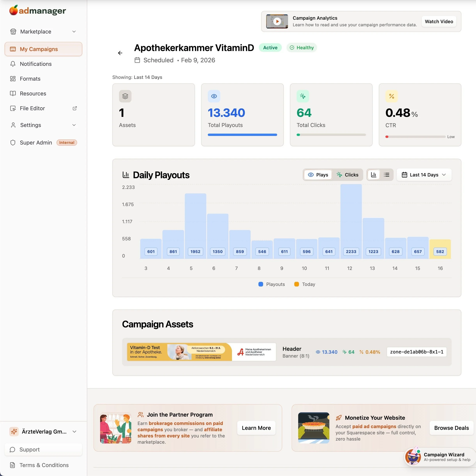Viewport: 476px width, 476px height.
Task: Toggle chart to Clicks metric
Action: click(x=347, y=175)
